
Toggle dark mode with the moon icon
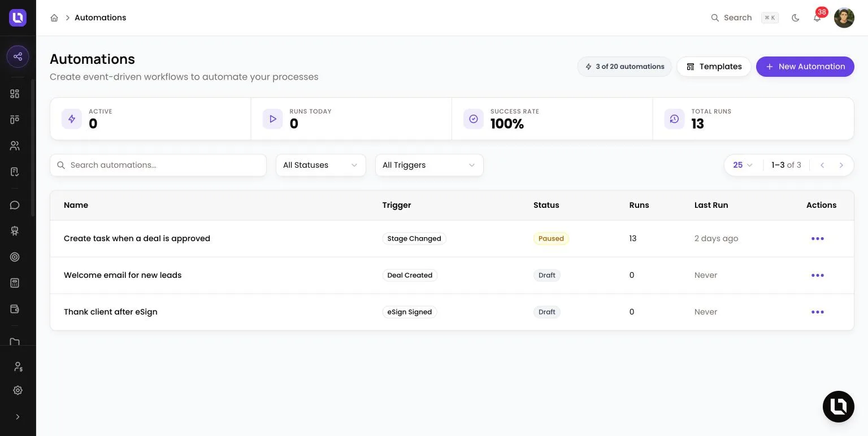[x=796, y=18]
